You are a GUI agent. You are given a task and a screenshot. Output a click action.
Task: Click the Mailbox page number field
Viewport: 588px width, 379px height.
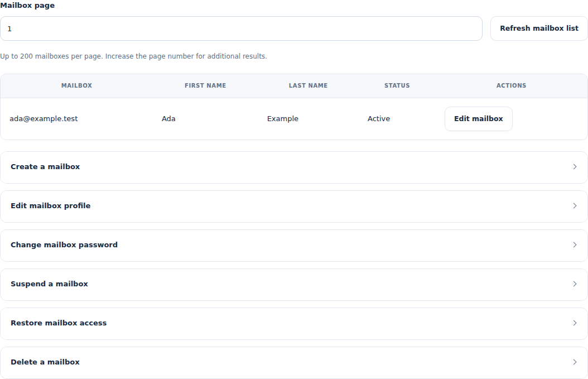[241, 28]
